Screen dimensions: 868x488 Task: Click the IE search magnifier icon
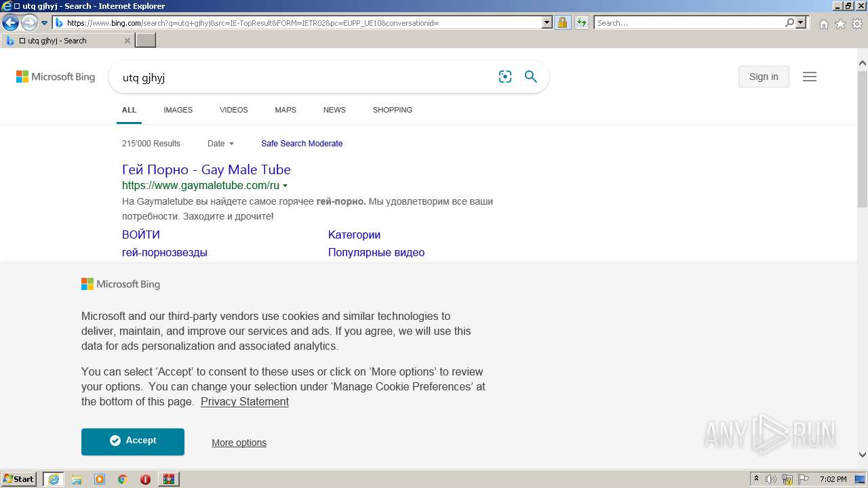pos(789,23)
